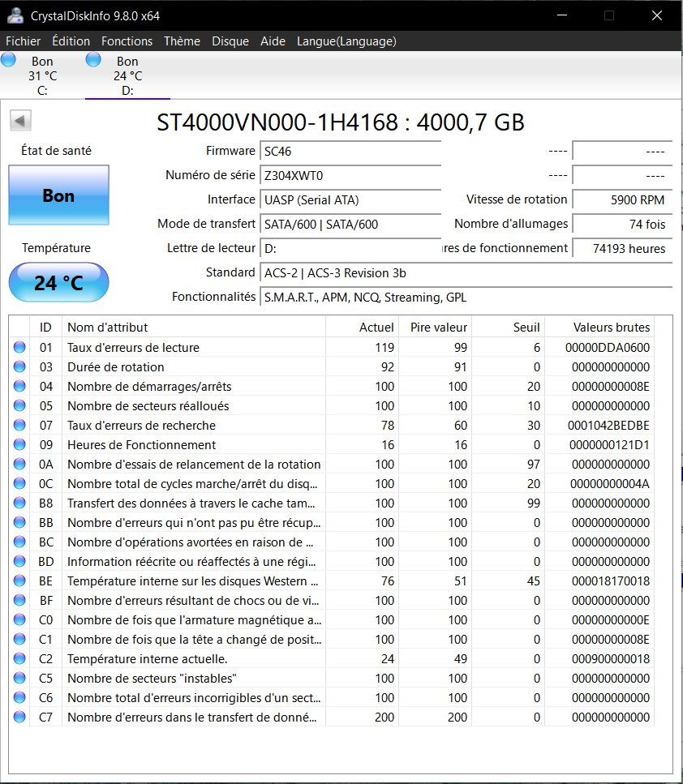
Task: Click the blue Bon health status button
Action: [58, 195]
